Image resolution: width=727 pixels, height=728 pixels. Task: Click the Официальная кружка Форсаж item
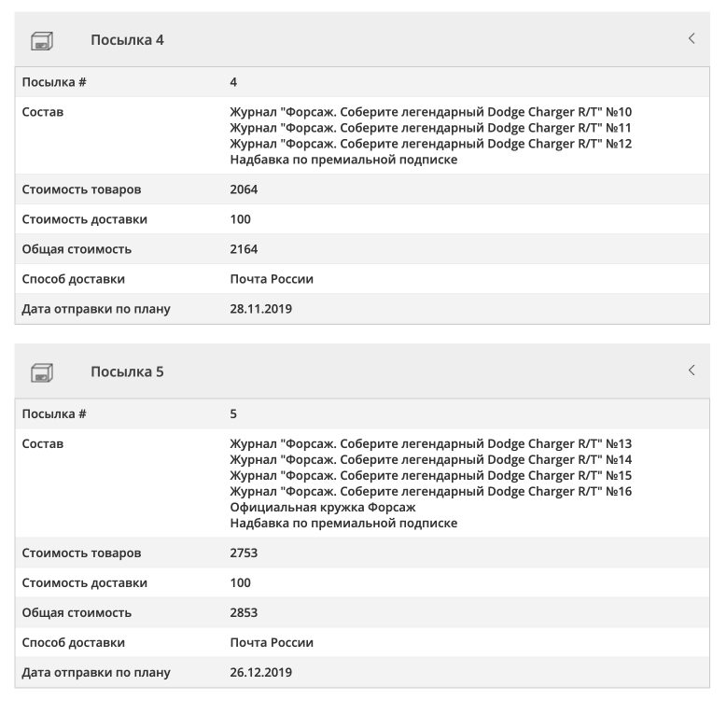coord(322,508)
